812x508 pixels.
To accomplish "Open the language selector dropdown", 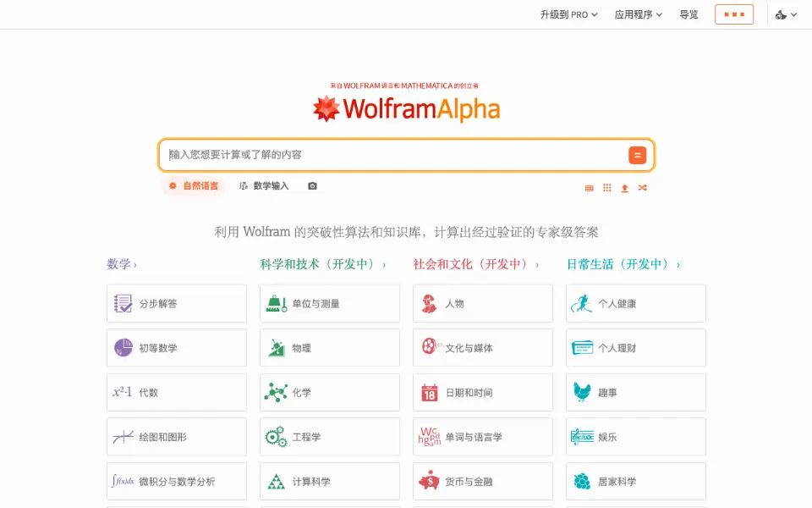I will point(786,14).
